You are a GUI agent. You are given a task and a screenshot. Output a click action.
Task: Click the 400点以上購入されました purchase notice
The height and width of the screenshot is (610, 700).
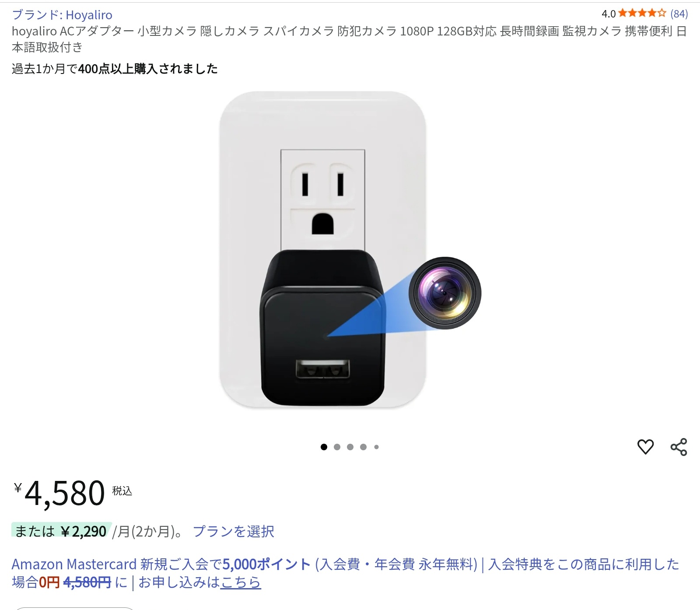click(115, 69)
